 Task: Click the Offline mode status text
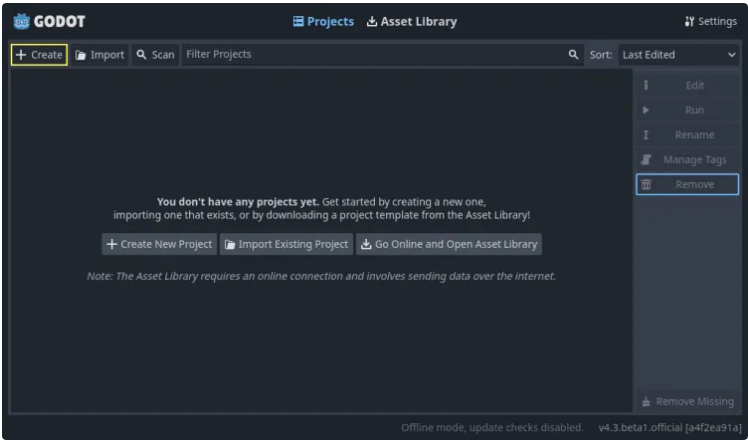click(492, 428)
